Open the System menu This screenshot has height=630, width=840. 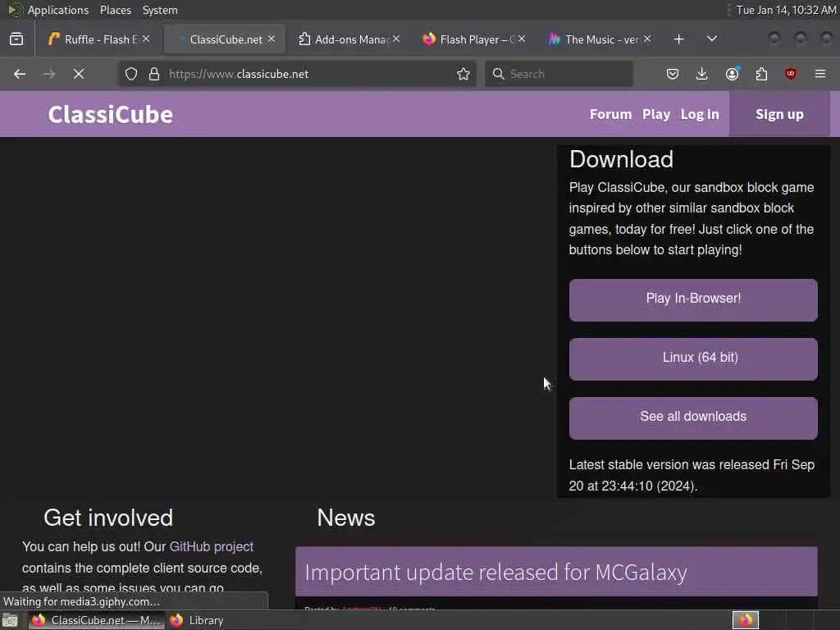160,10
